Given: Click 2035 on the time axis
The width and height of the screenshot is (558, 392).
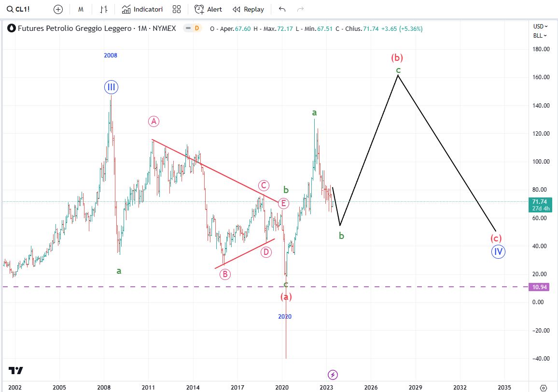Looking at the screenshot, I should (x=504, y=387).
